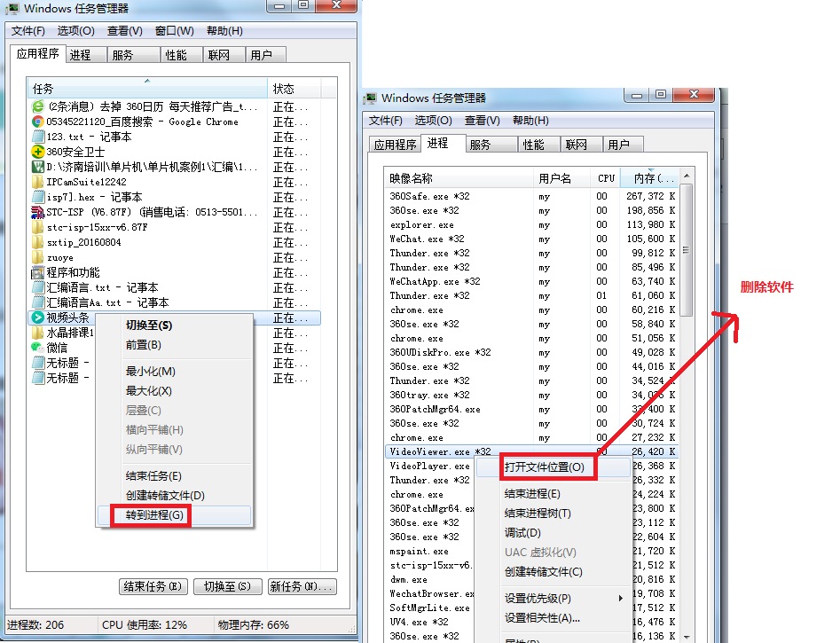Sort by 任务 column header
The image size is (840, 643).
(146, 89)
